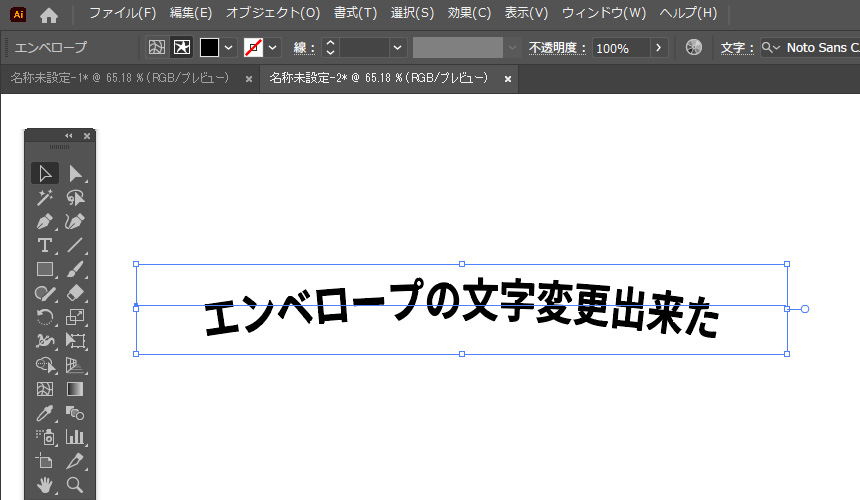This screenshot has width=860, height=500.
Task: Click the opacity 100% input field
Action: click(x=620, y=48)
